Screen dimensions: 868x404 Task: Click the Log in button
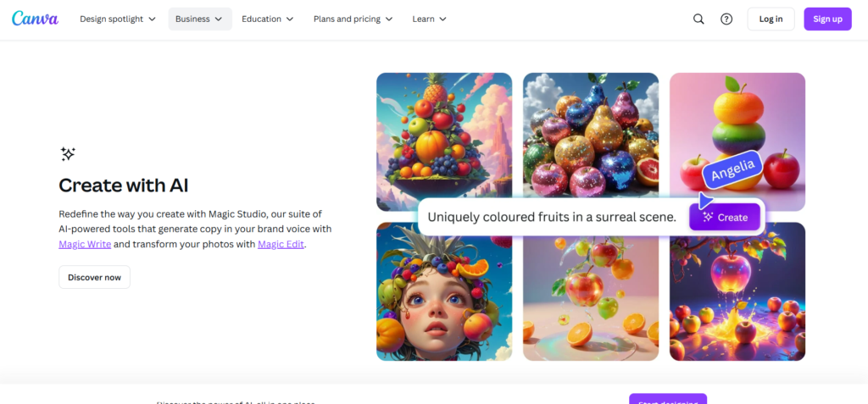click(x=771, y=19)
